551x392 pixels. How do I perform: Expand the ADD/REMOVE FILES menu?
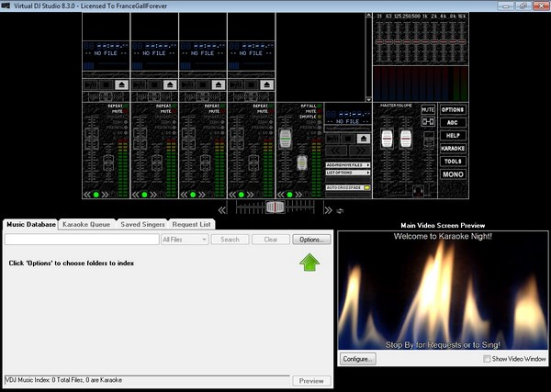[347, 164]
